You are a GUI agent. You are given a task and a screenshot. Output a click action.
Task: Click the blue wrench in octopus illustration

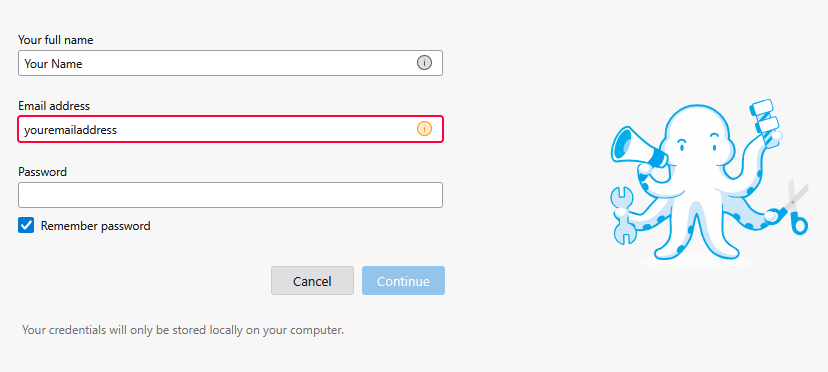[x=622, y=215]
